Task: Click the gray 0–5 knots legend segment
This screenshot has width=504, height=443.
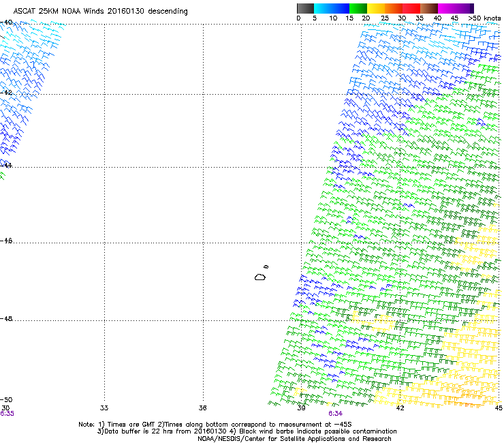Action: 305,8
